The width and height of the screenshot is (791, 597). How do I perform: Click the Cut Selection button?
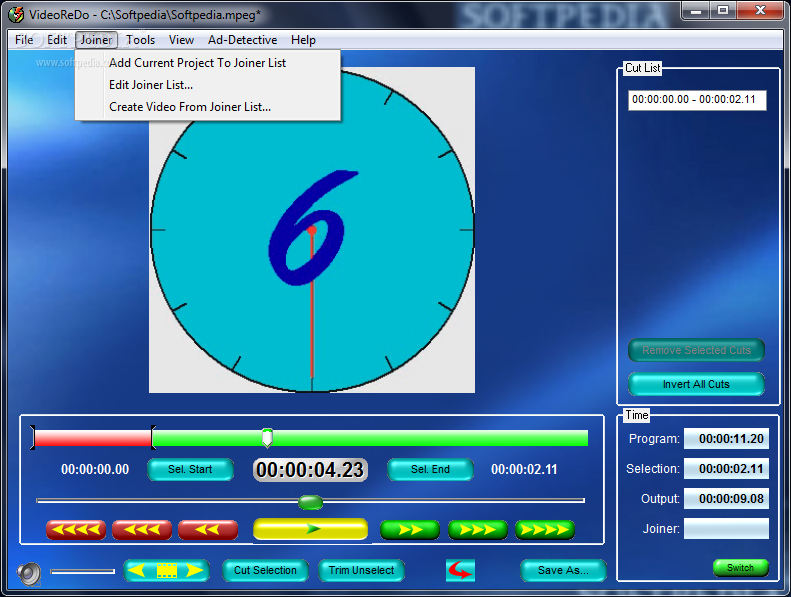click(x=265, y=570)
